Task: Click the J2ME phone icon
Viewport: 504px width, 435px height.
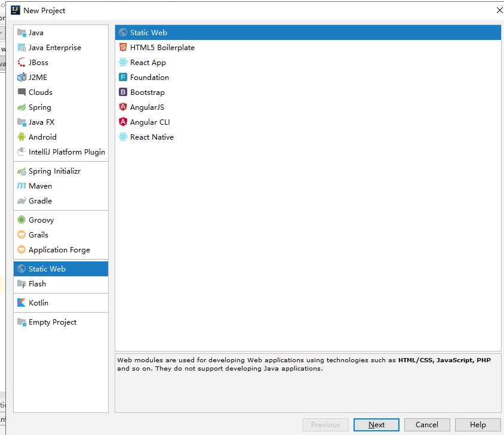Action: pos(21,77)
